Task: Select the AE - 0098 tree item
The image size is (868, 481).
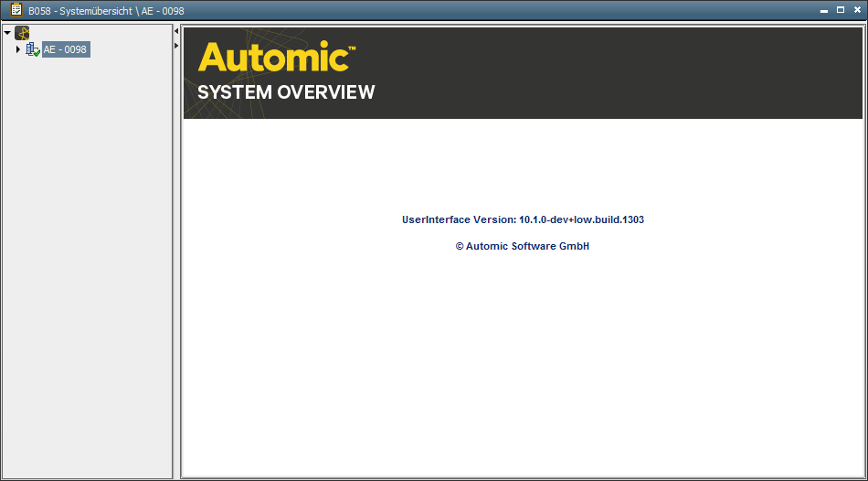Action: click(x=65, y=50)
